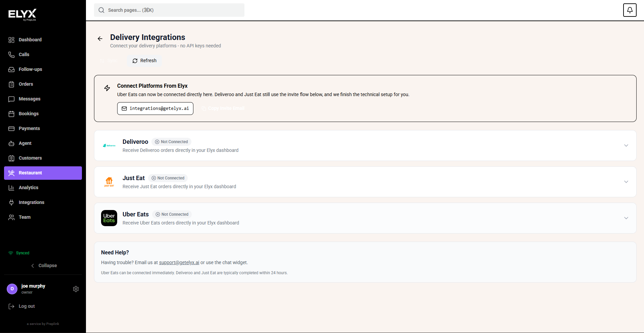Image resolution: width=644 pixels, height=333 pixels.
Task: Click Just Eat Not Connected badge
Action: point(168,178)
